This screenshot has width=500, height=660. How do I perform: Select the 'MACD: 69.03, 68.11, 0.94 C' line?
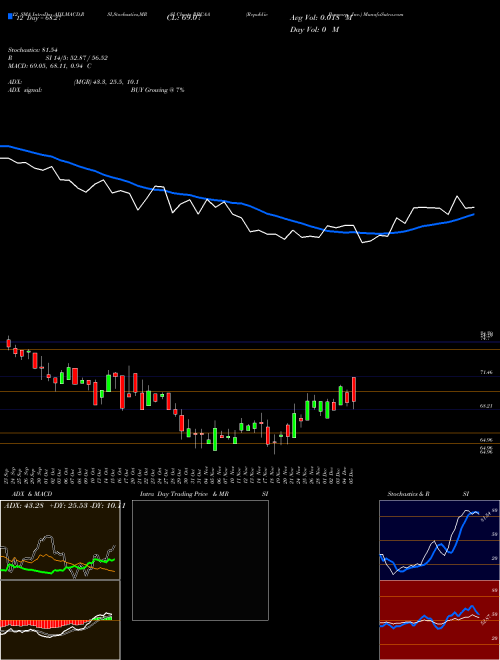(50, 66)
